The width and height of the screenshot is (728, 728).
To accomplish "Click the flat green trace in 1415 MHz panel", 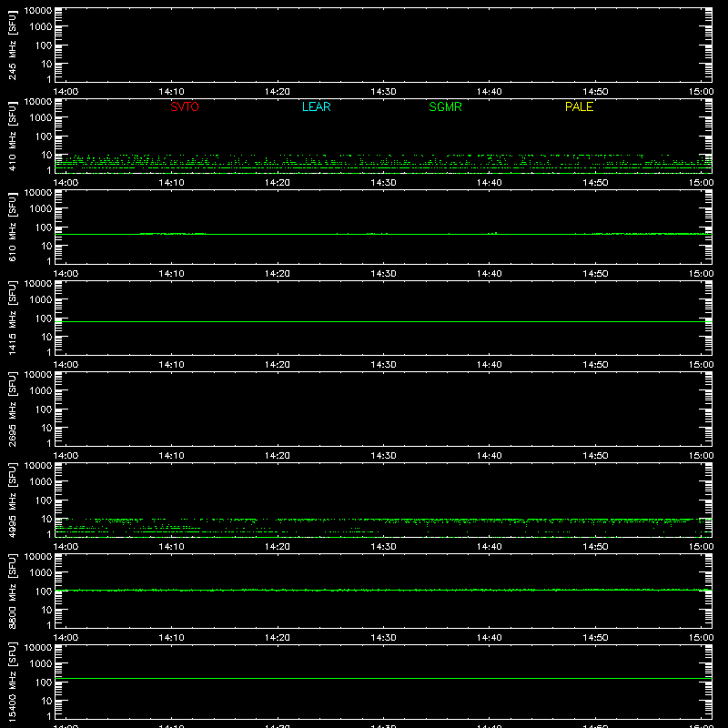I will tap(383, 321).
